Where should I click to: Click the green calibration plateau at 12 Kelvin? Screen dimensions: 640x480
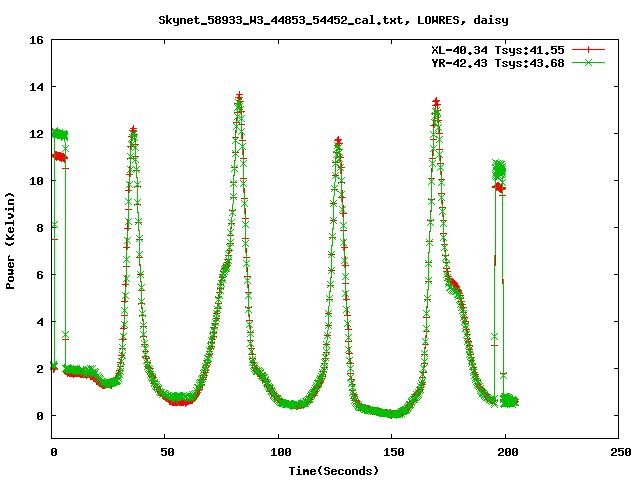pyautogui.click(x=60, y=134)
